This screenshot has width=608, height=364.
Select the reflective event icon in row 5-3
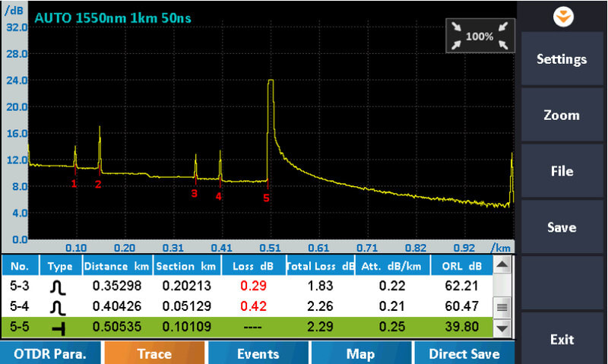pos(59,287)
